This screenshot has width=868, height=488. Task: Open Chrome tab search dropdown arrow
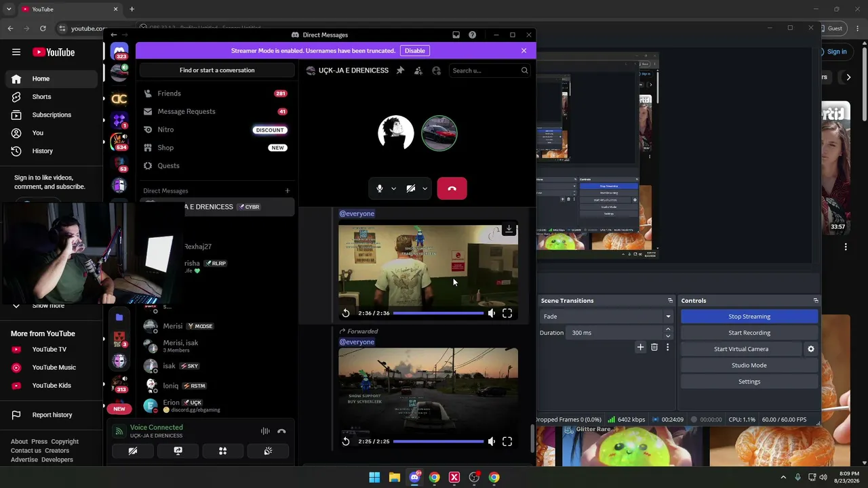pyautogui.click(x=9, y=9)
